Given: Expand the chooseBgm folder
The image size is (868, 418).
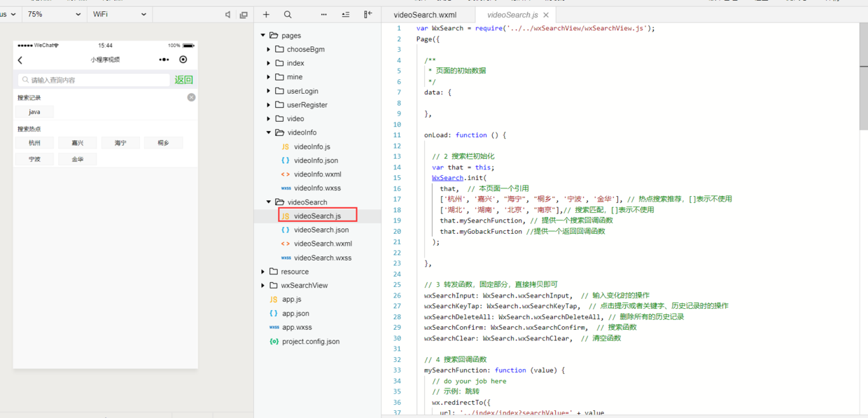Looking at the screenshot, I should pyautogui.click(x=269, y=49).
